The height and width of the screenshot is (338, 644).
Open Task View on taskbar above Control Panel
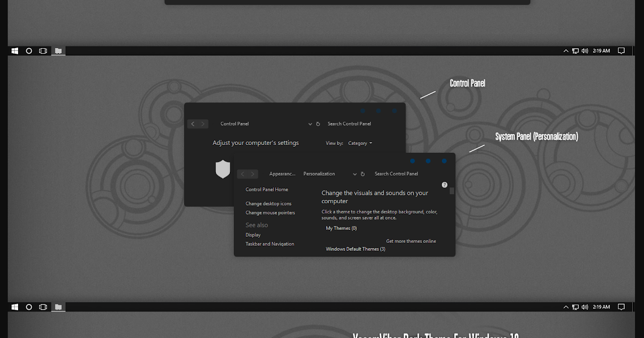coord(42,51)
